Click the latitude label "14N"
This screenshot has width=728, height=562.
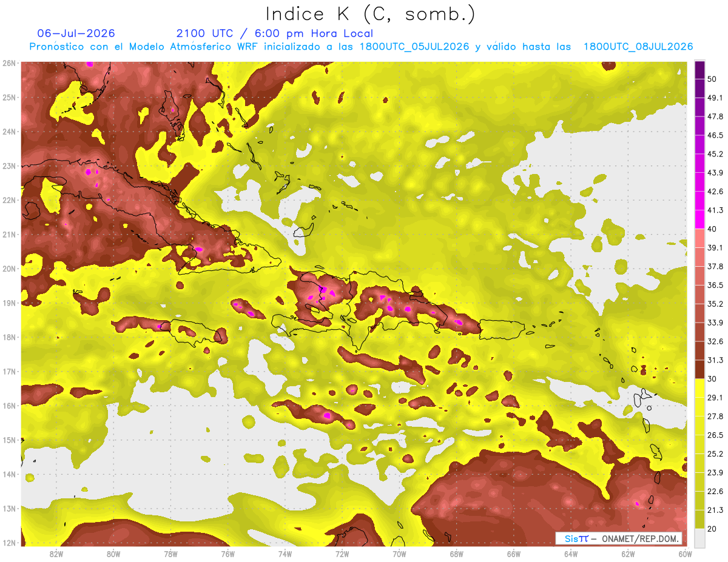coord(9,474)
